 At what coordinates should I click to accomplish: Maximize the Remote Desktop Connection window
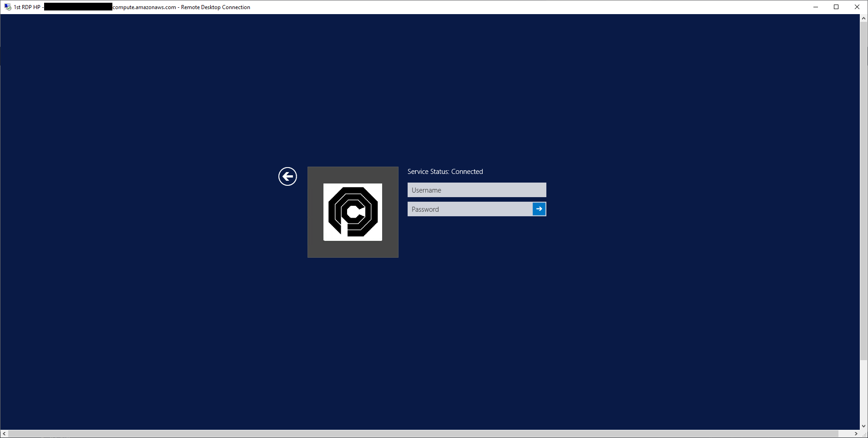point(836,7)
